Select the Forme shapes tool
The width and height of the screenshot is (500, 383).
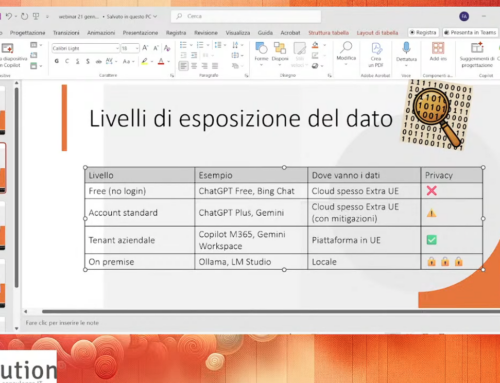point(261,53)
